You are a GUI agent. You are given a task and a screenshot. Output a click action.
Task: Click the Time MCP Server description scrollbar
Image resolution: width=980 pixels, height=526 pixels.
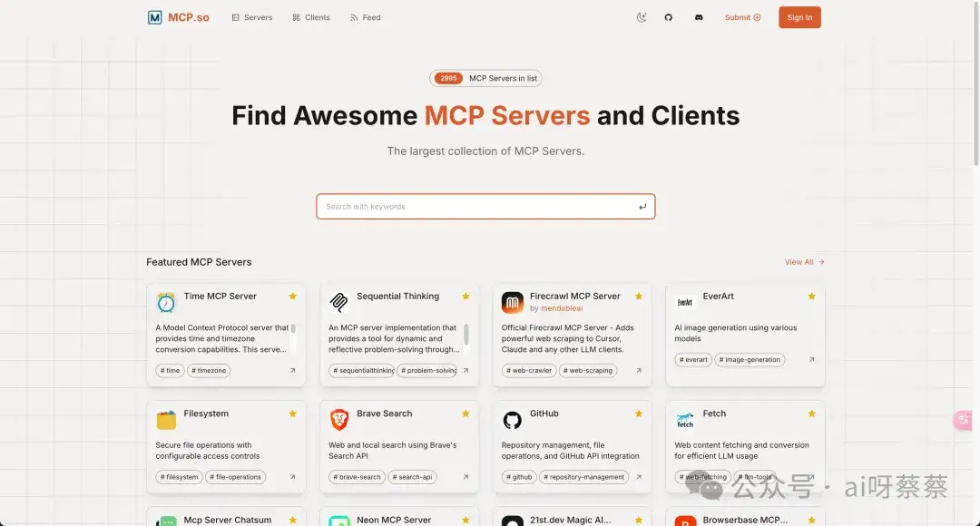tap(293, 328)
